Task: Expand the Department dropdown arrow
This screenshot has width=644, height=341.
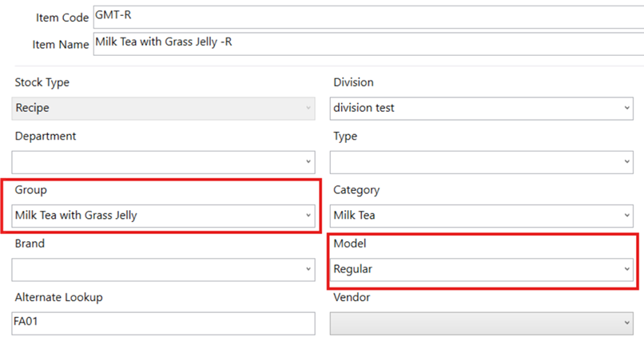Action: [x=308, y=162]
